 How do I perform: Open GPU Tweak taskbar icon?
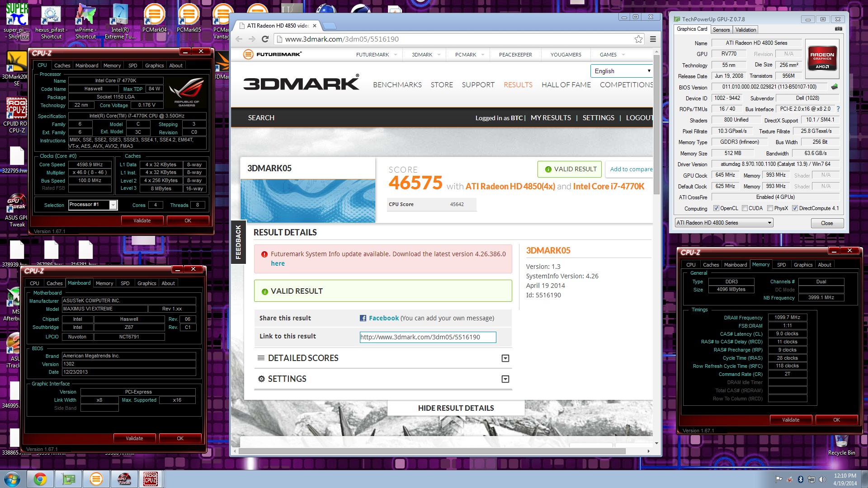tap(124, 479)
